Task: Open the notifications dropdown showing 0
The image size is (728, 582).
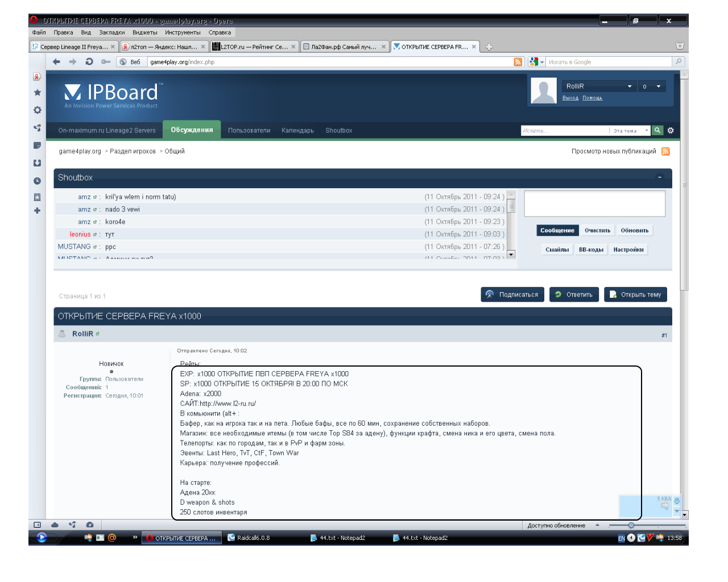Action: point(651,86)
